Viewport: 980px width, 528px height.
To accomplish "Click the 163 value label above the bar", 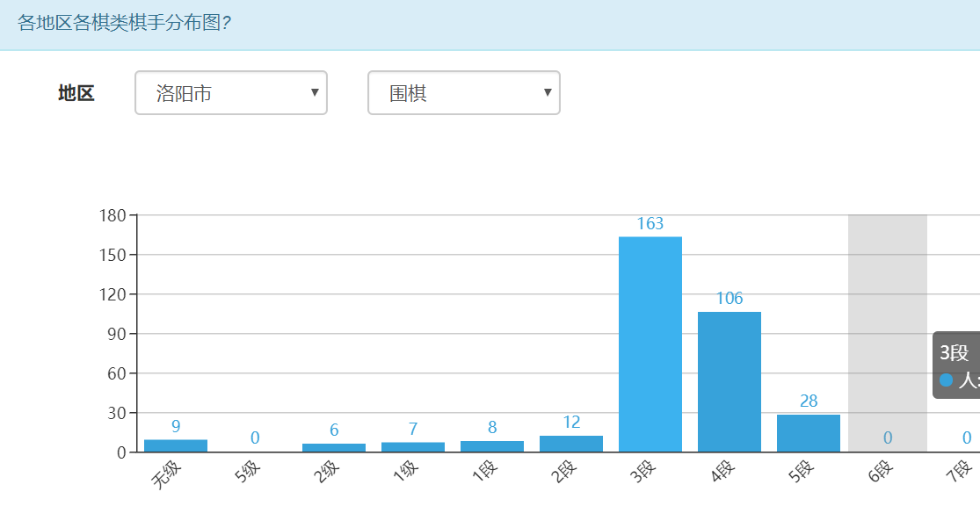I will coord(650,224).
